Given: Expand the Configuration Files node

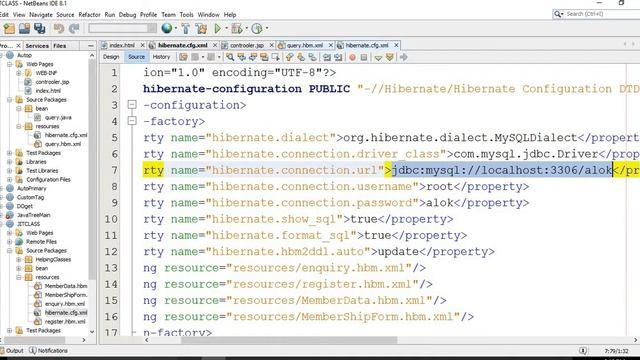Looking at the screenshot, I should pos(9,180).
